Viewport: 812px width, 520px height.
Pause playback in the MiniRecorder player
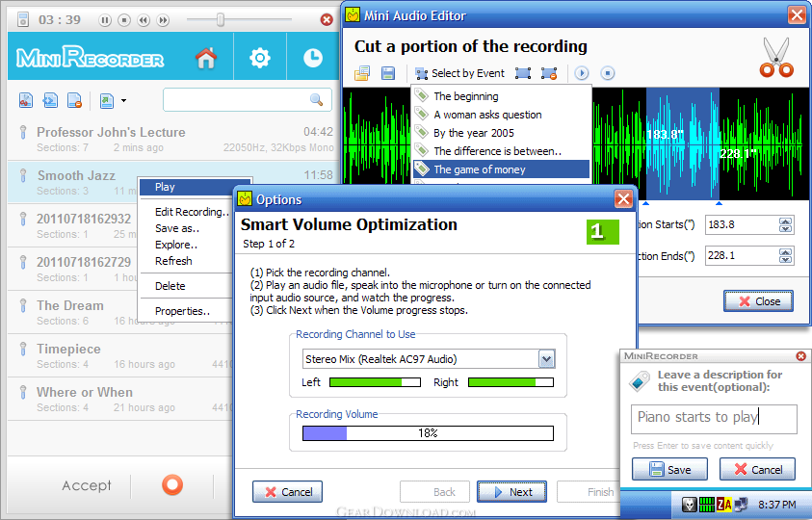105,20
